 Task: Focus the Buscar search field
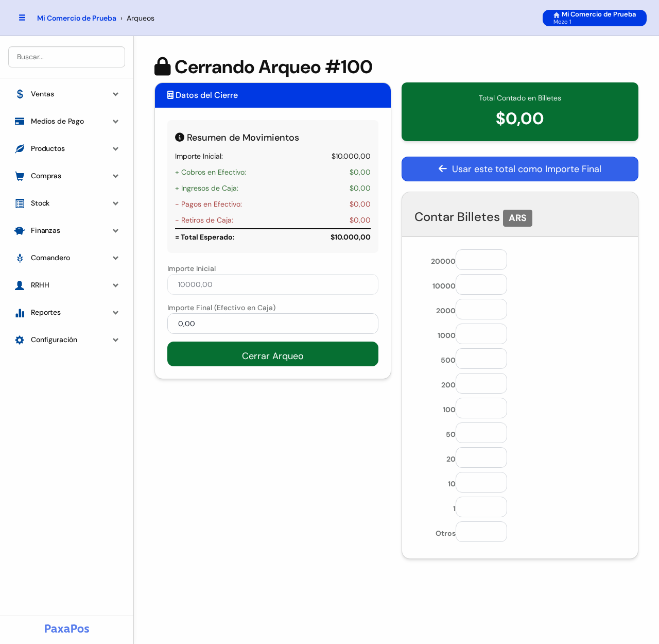[x=67, y=57]
